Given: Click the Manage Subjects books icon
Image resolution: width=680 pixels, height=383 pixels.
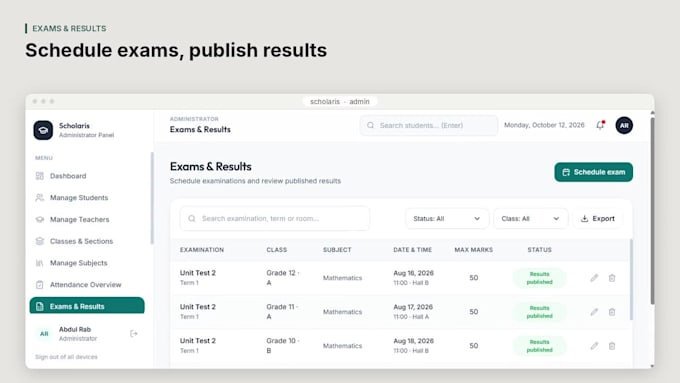Looking at the screenshot, I should coord(39,263).
